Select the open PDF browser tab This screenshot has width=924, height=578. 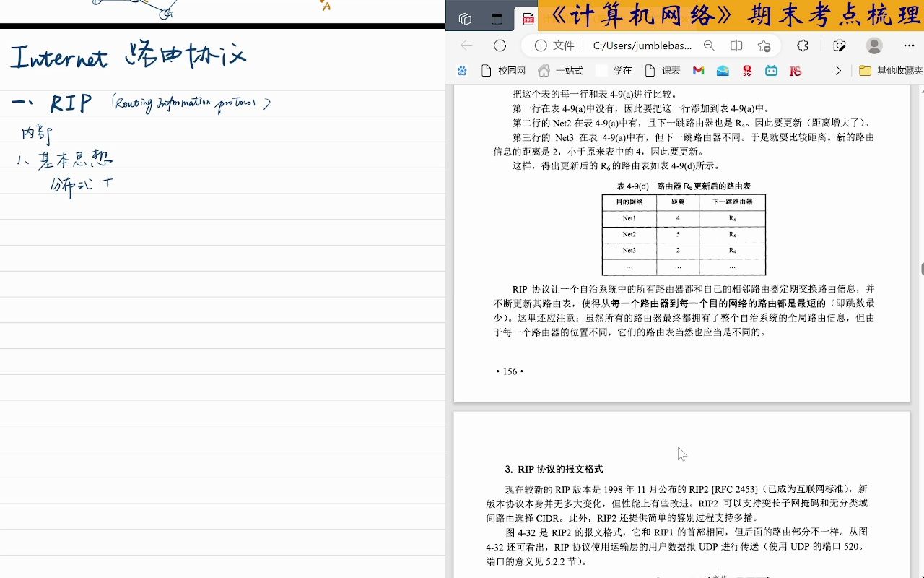click(529, 20)
